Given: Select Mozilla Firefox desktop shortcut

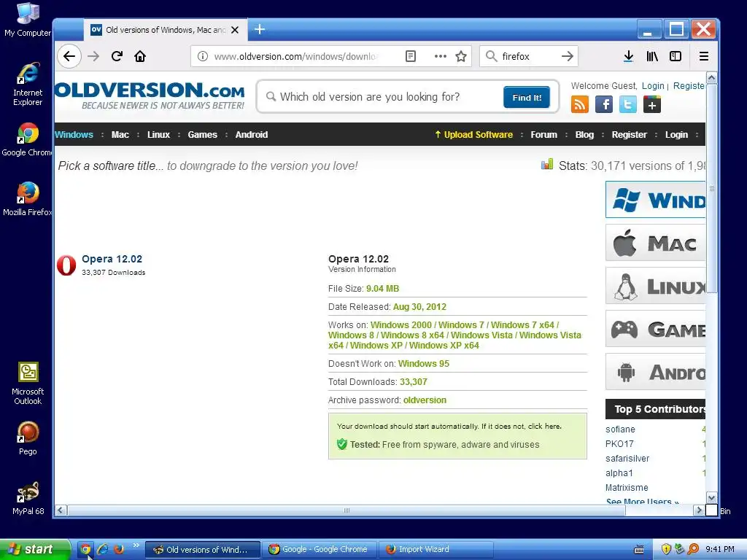Looking at the screenshot, I should (x=28, y=199).
